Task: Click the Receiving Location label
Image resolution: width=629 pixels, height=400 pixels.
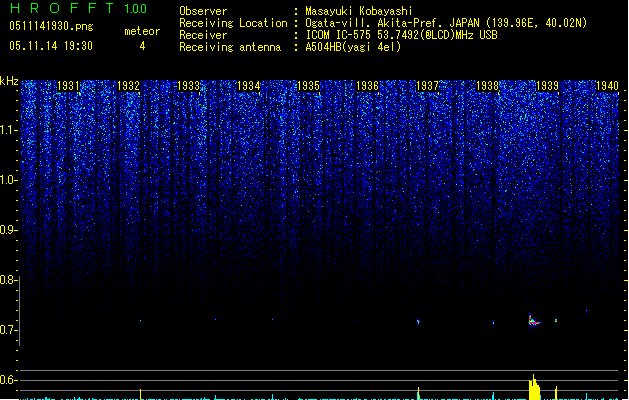Action: 233,23
